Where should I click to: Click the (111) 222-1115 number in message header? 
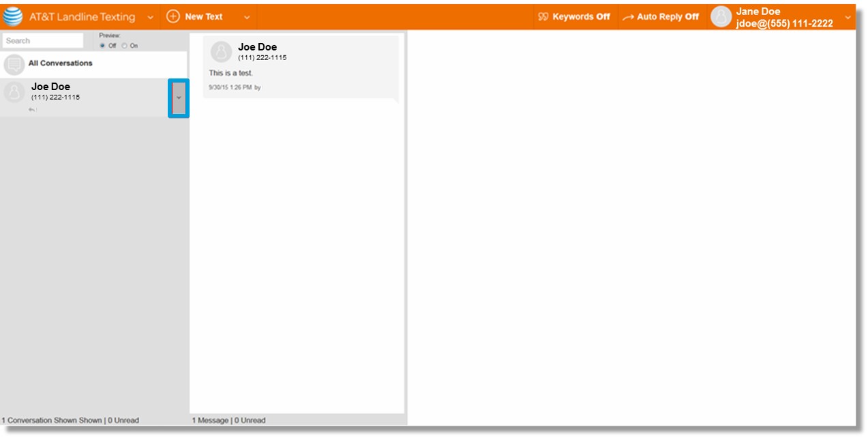click(263, 57)
